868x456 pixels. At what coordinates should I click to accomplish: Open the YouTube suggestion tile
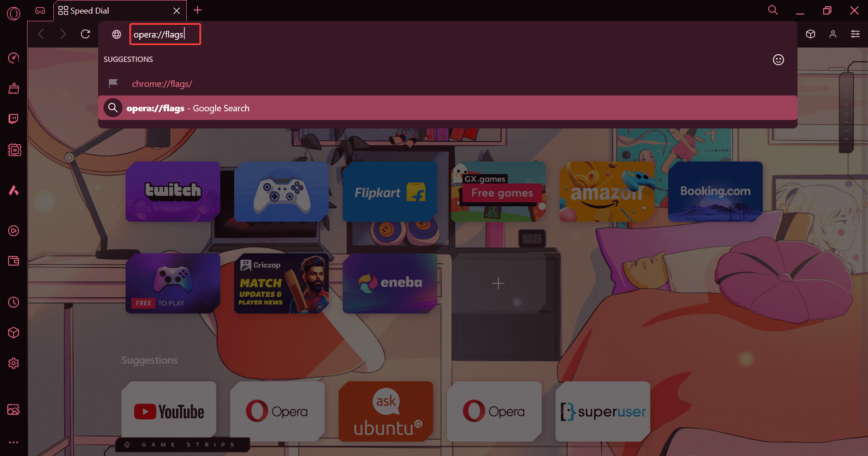(169, 412)
